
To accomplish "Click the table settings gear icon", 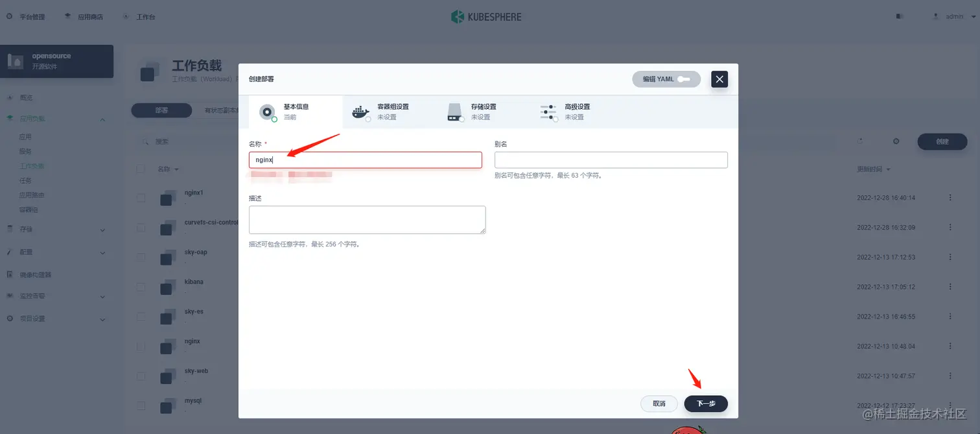I will (x=896, y=141).
